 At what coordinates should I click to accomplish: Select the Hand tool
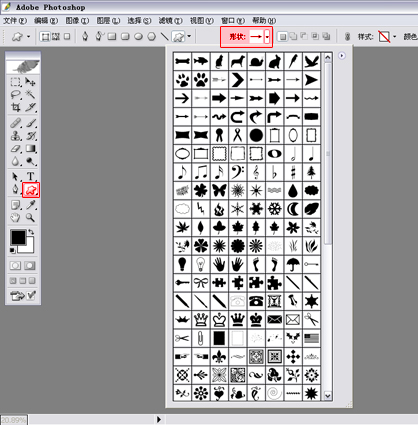15,218
